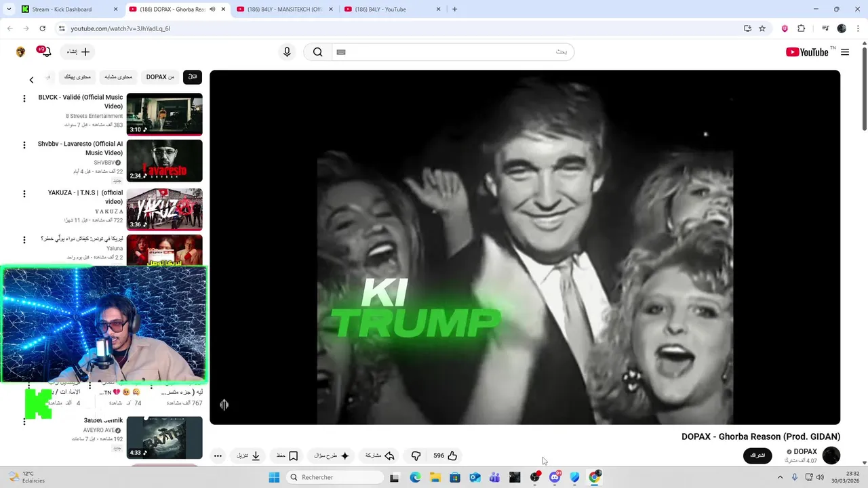This screenshot has width=868, height=488.
Task: Open the 8 Streets Entertainment channel
Action: point(94,117)
